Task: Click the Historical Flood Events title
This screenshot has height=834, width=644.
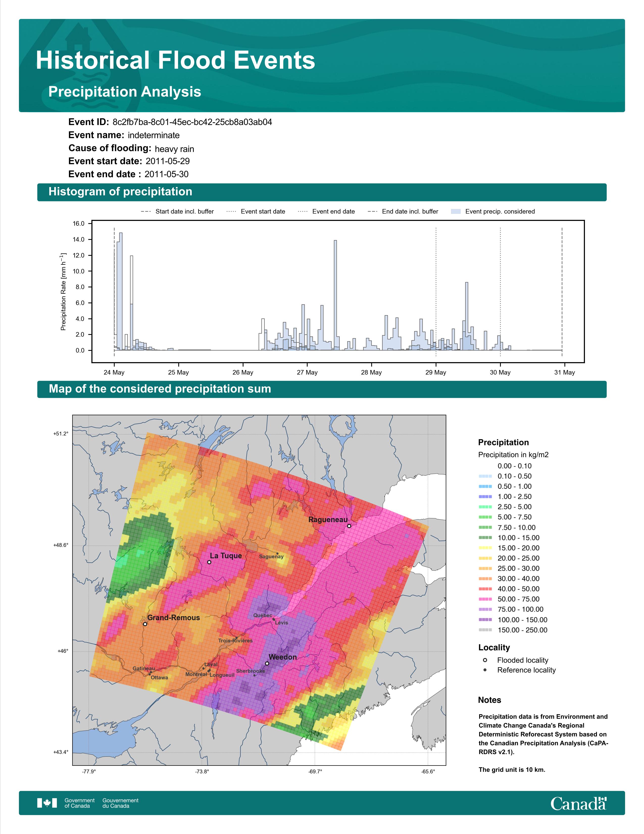Action: click(176, 60)
